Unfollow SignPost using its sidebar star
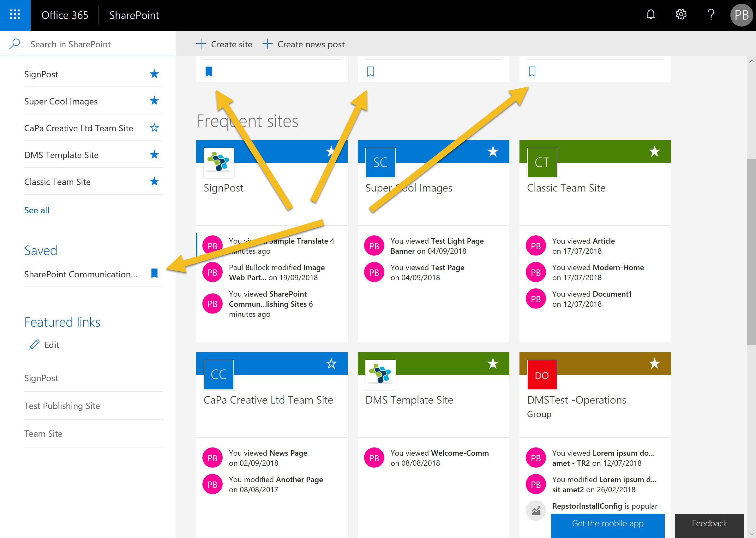 (x=154, y=74)
